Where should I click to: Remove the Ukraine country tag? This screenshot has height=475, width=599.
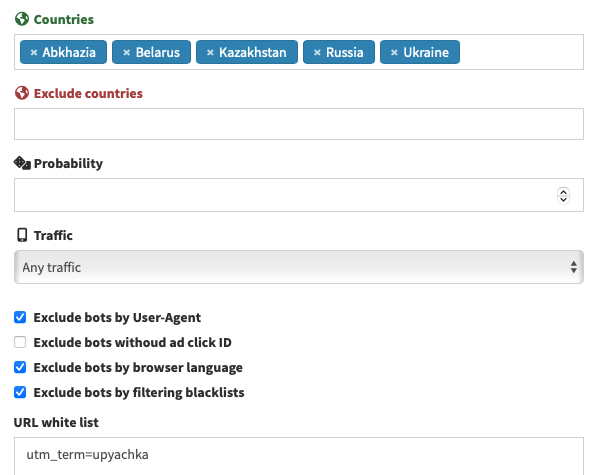(x=394, y=52)
